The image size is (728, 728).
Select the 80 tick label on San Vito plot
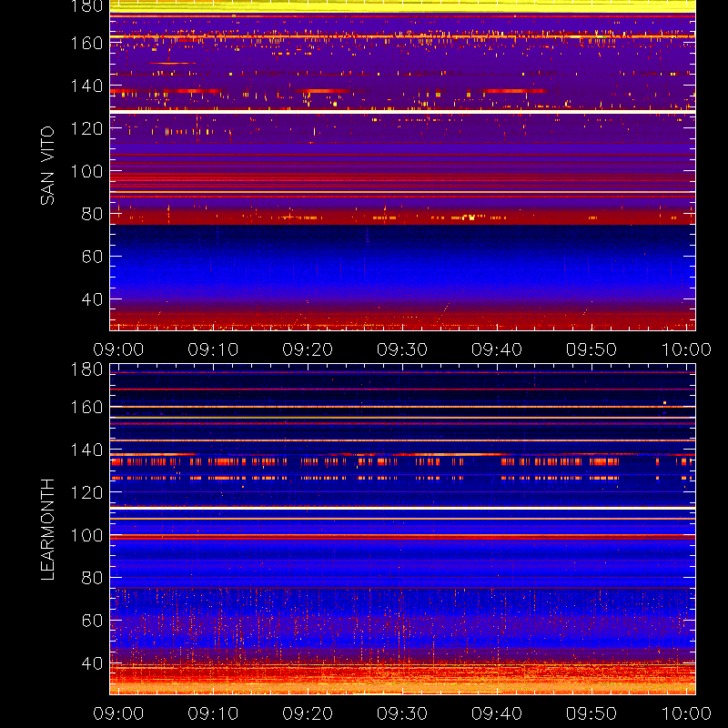[x=92, y=214]
